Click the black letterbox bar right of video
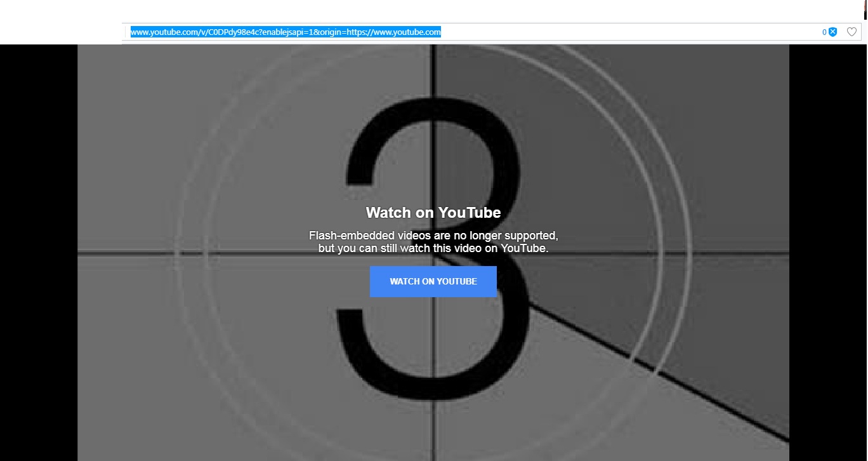868x461 pixels. [x=828, y=253]
